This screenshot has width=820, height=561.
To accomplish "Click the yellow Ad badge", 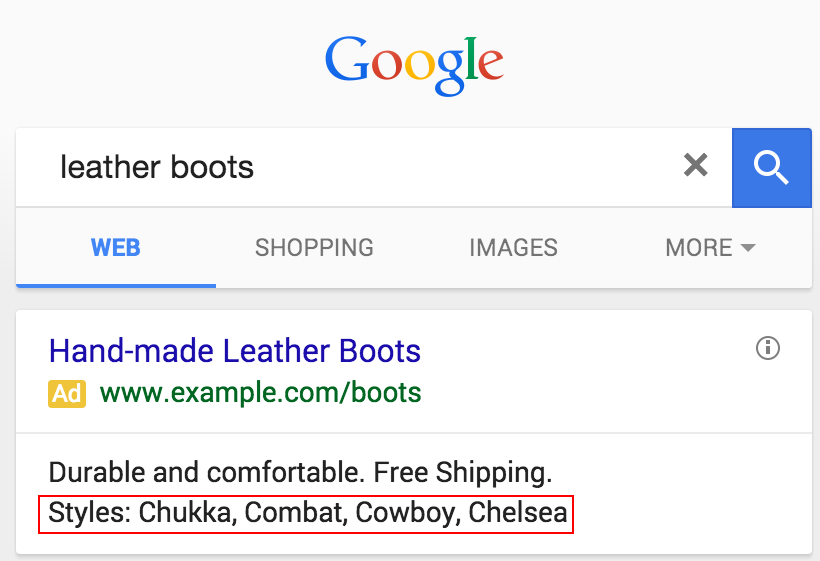I will coord(67,394).
